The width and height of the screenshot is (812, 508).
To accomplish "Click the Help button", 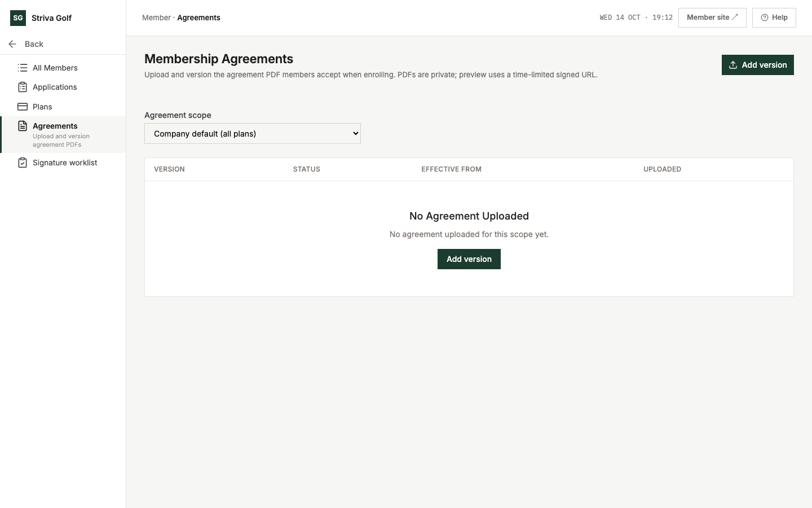I will (x=774, y=17).
